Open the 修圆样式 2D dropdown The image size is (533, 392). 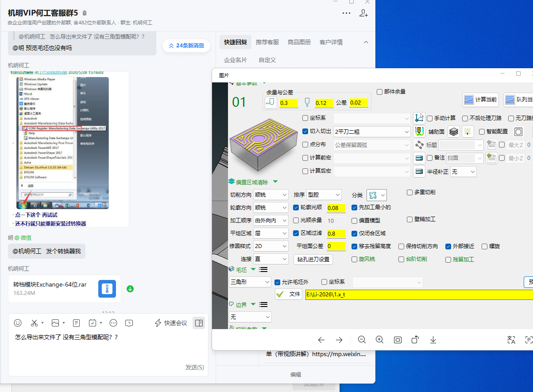271,246
